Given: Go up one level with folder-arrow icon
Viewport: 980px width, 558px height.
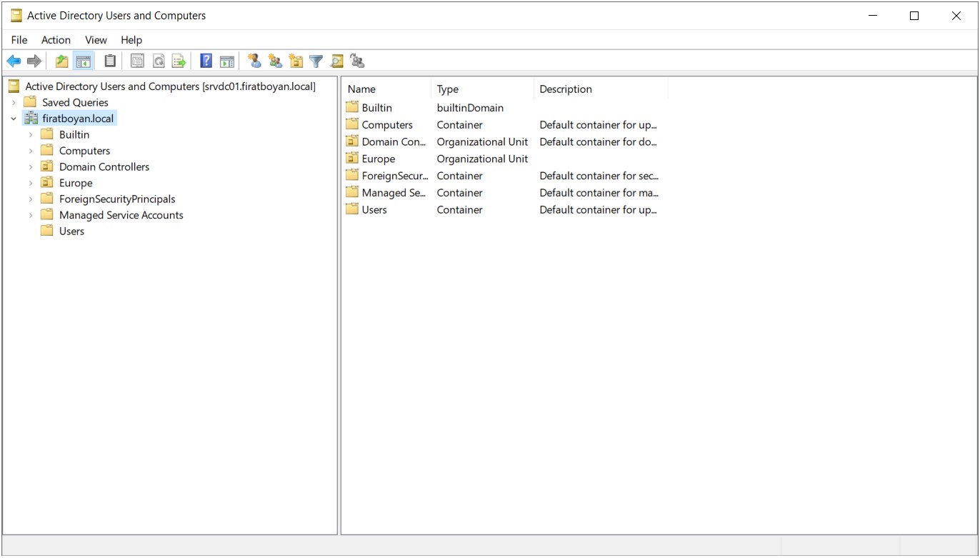Looking at the screenshot, I should (62, 61).
